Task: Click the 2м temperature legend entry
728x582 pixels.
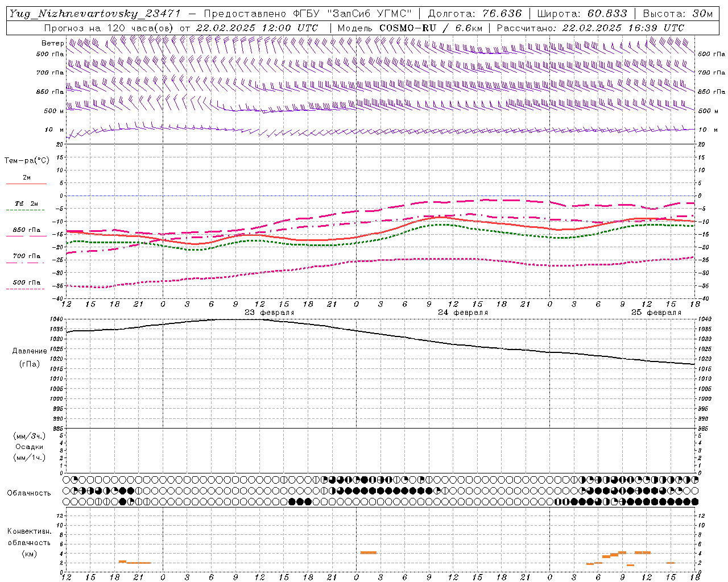Action: [x=27, y=178]
